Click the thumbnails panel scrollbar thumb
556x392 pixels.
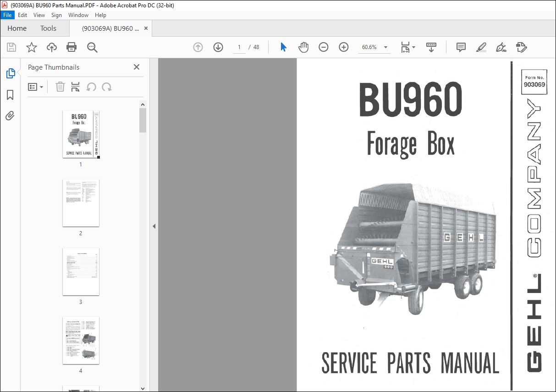point(143,121)
